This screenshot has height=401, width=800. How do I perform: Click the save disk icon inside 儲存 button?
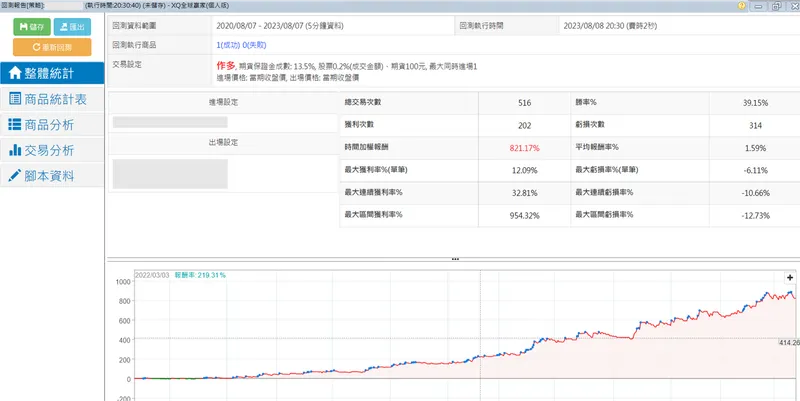(23, 27)
